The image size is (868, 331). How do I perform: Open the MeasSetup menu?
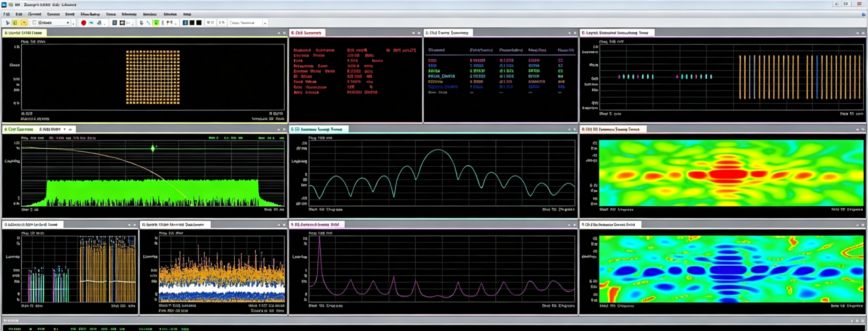point(90,14)
